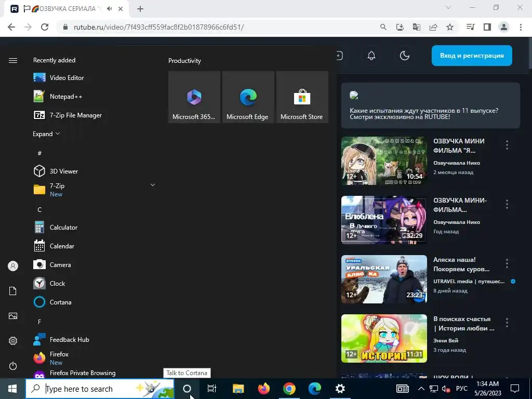The image size is (532, 399).
Task: Toggle RuTube dark theme moon icon
Action: pyautogui.click(x=404, y=56)
